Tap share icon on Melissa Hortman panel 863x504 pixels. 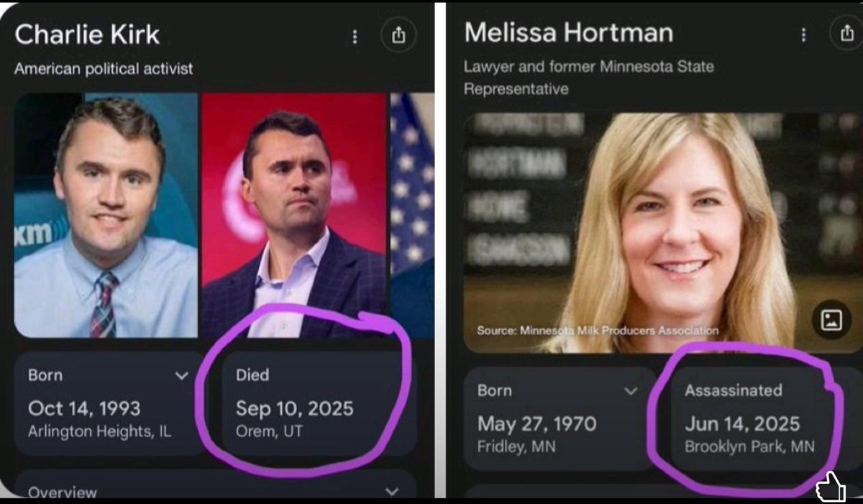pyautogui.click(x=846, y=33)
